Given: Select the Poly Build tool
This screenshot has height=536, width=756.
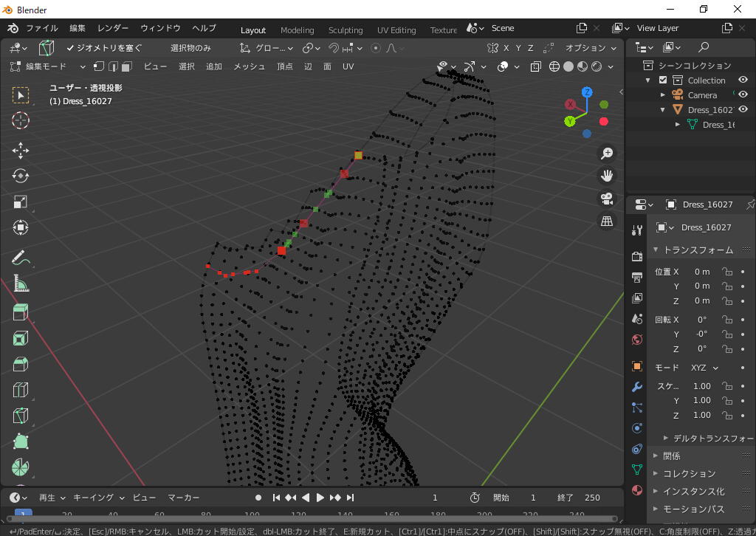Looking at the screenshot, I should (20, 441).
